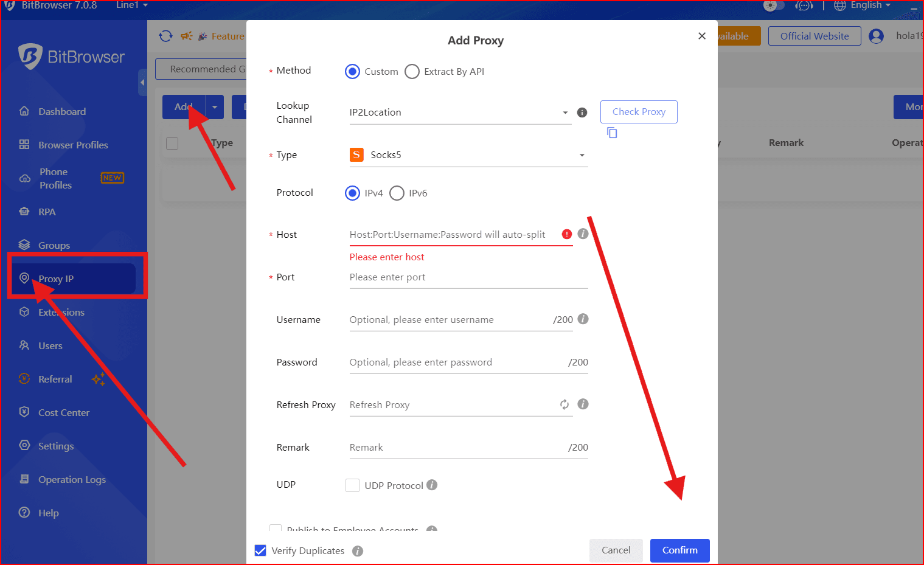This screenshot has height=565, width=924.
Task: Select the Extract By API method
Action: click(x=412, y=72)
